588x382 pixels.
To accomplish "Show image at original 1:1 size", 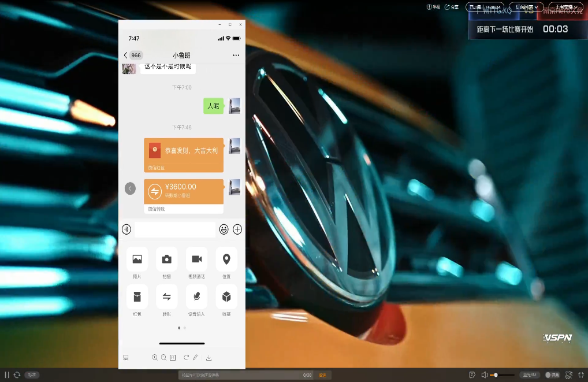I will coord(173,358).
